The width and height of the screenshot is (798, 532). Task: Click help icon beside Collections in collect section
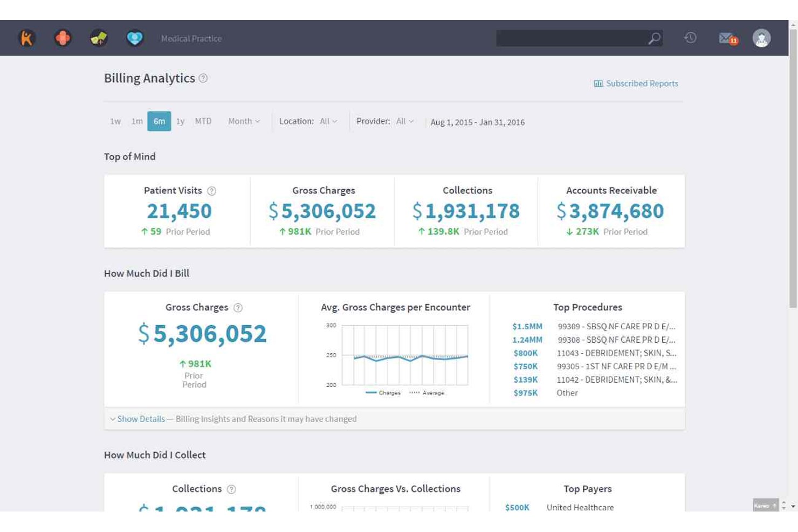(231, 489)
